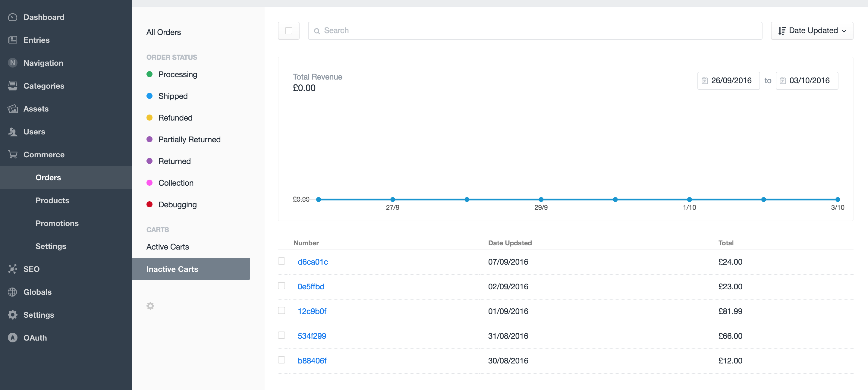Select Inactive Carts source
Image resolution: width=868 pixels, height=390 pixels.
point(191,269)
